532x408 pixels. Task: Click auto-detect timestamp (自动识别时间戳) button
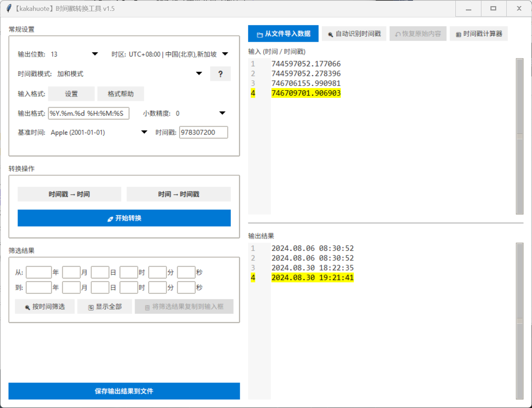pos(354,34)
